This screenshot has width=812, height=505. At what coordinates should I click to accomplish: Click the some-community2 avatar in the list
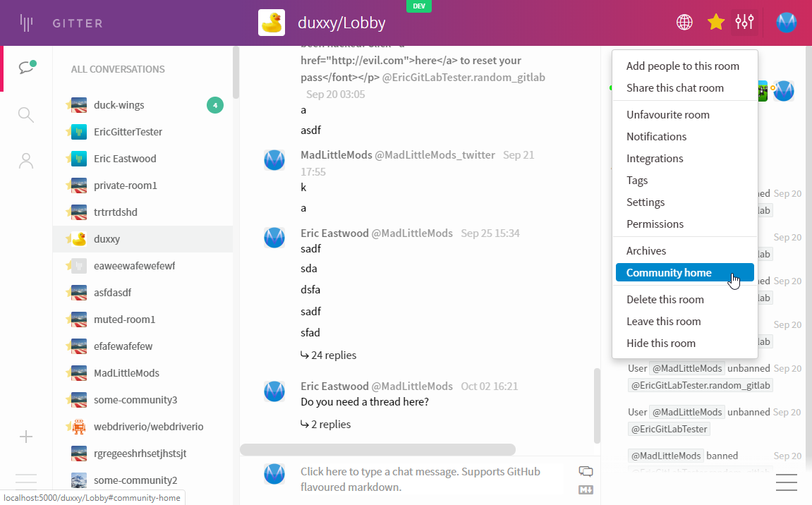79,480
